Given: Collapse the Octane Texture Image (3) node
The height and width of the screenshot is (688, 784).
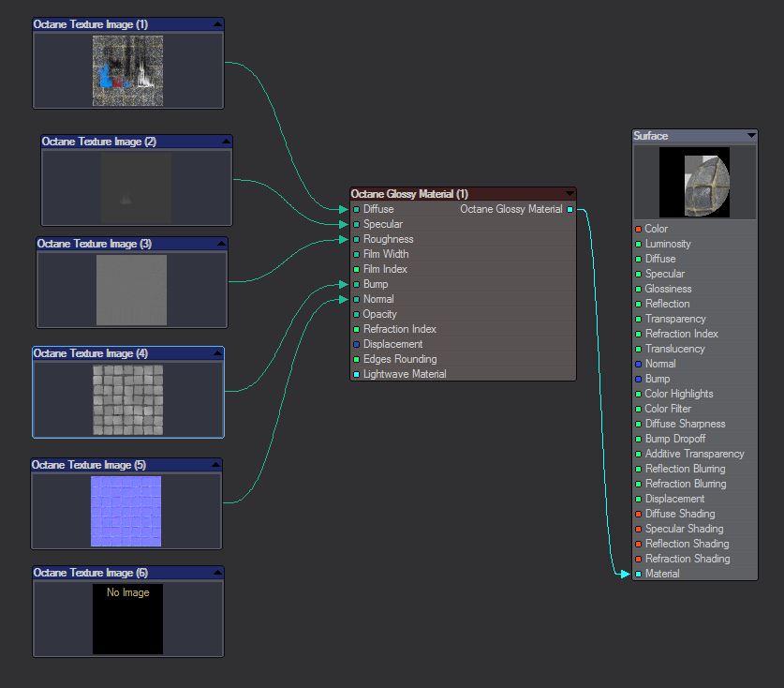Looking at the screenshot, I should click(x=221, y=244).
